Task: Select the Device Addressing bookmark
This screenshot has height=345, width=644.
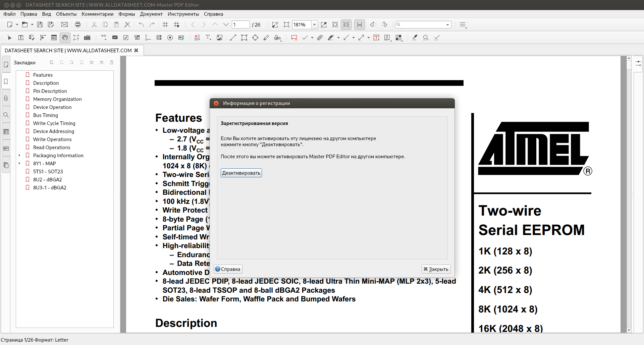Action: 54,131
